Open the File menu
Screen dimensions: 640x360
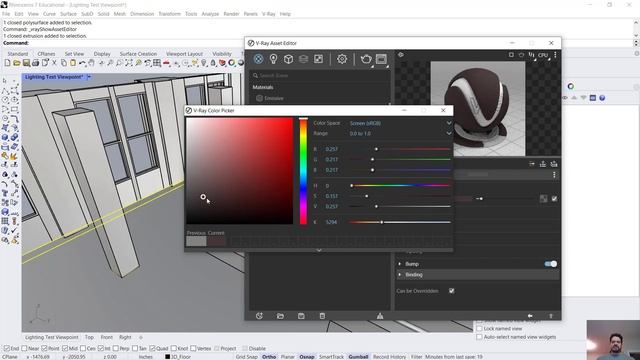(6, 14)
